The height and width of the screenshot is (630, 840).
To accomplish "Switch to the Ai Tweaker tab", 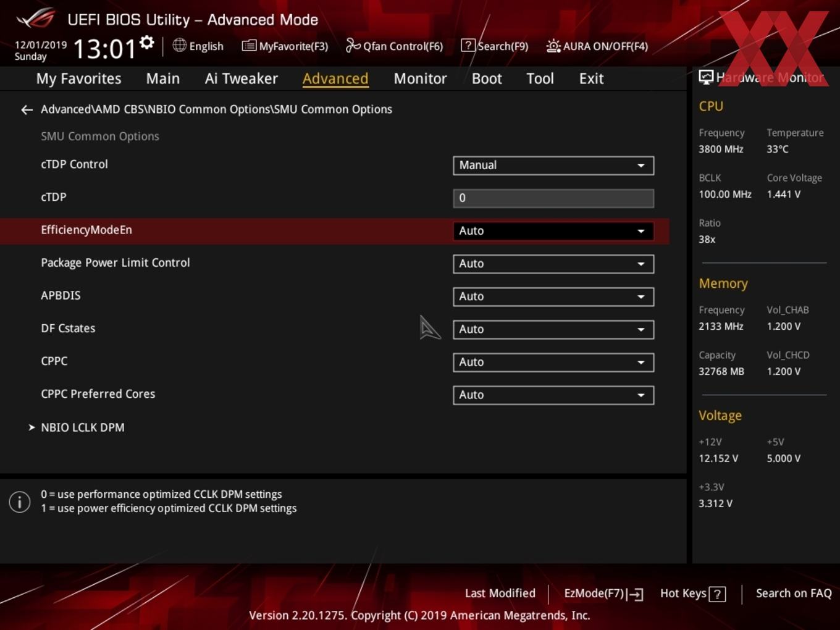I will pyautogui.click(x=241, y=78).
